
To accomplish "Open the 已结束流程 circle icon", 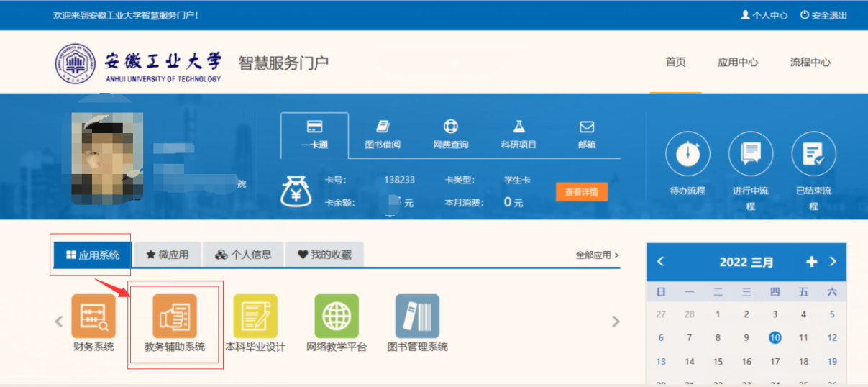I will (813, 154).
